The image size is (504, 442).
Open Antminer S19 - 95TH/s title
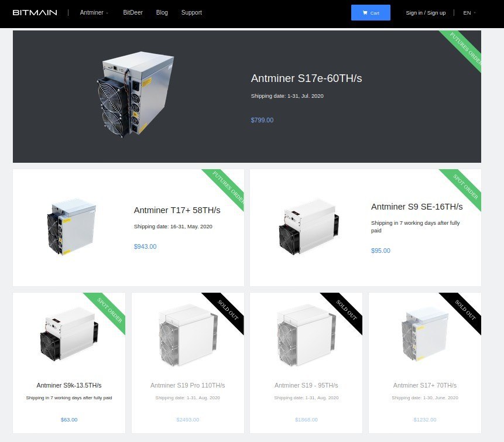(x=306, y=385)
